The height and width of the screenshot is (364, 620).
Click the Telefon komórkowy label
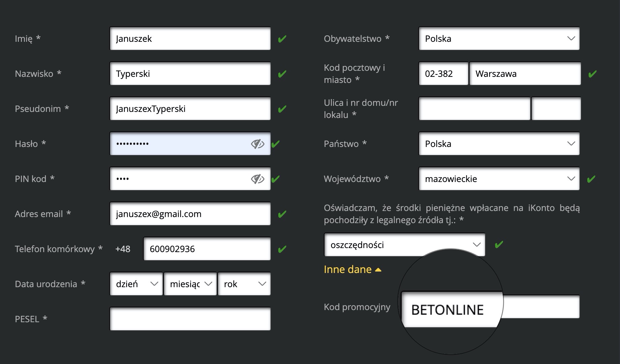(58, 249)
